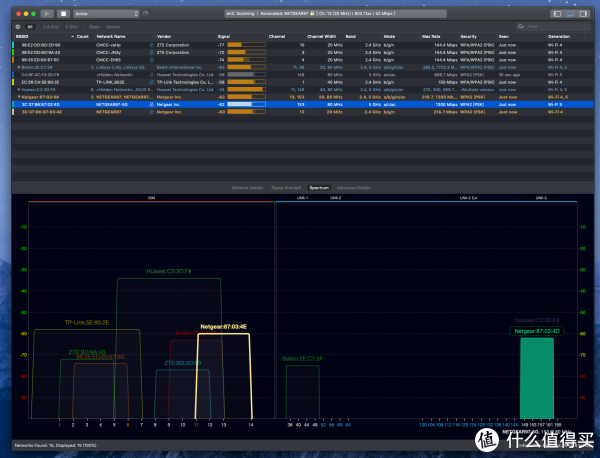This screenshot has width=600, height=458.
Task: Click the Belkin:2E:C7:5F label in spectrum
Action: [302, 359]
